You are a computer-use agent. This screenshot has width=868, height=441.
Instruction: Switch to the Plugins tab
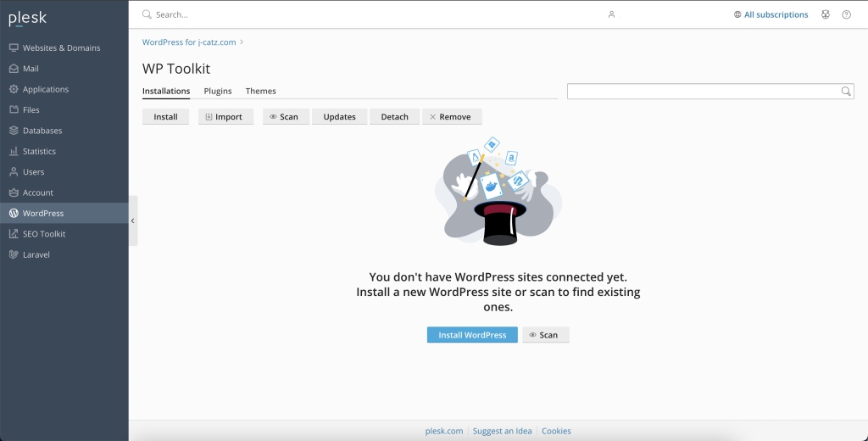click(218, 91)
